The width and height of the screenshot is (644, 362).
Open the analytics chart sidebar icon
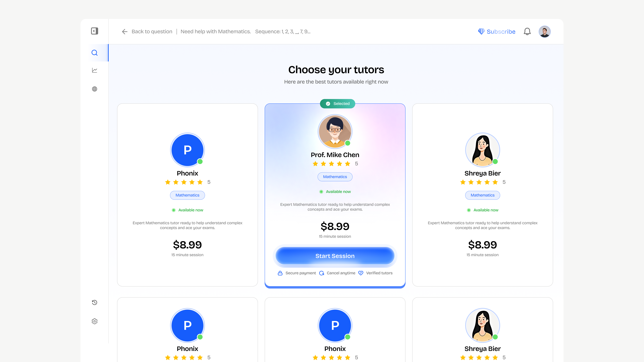pos(95,70)
